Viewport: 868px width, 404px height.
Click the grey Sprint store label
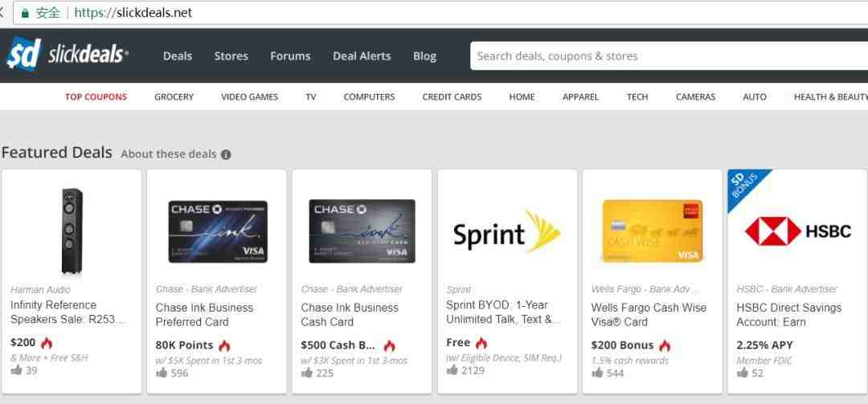(458, 289)
